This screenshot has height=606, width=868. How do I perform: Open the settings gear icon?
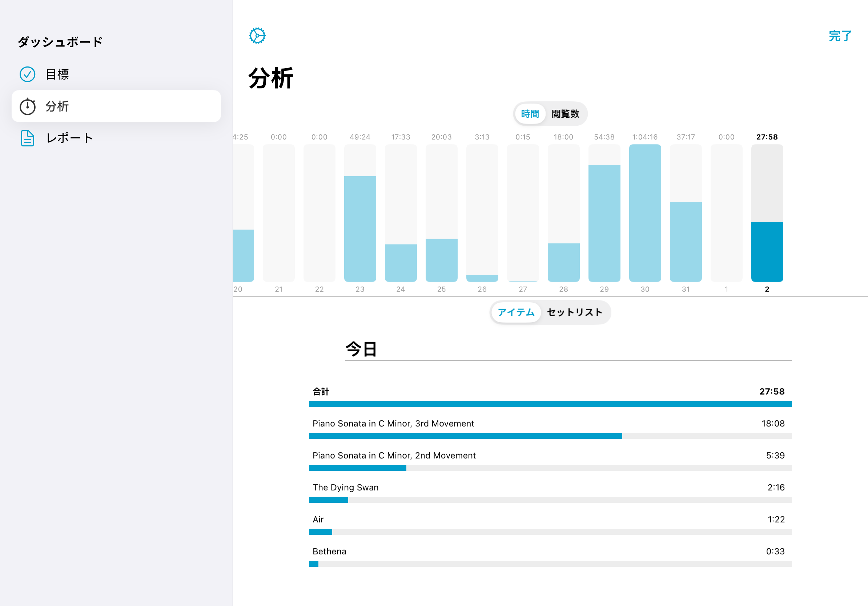point(257,36)
